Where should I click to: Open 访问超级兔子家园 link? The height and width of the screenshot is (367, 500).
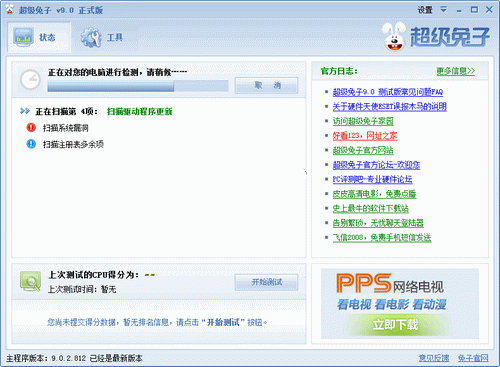coord(363,121)
